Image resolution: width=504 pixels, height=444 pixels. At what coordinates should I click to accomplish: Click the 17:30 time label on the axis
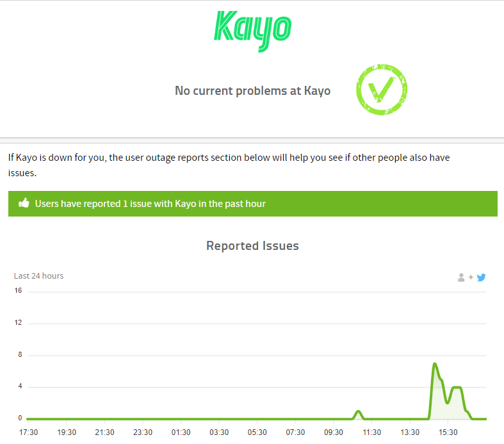coord(28,432)
